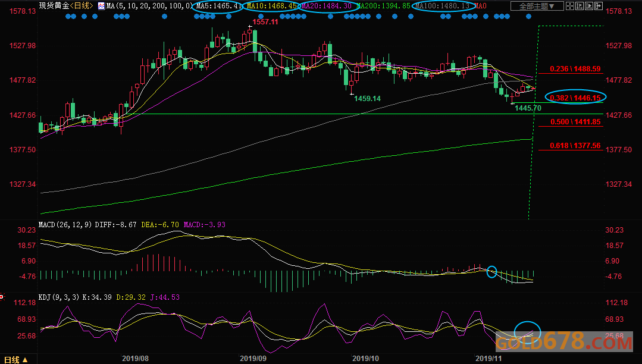Click the MA20:1484.30 readout
Viewport: 642px width, 364px height.
(x=326, y=6)
